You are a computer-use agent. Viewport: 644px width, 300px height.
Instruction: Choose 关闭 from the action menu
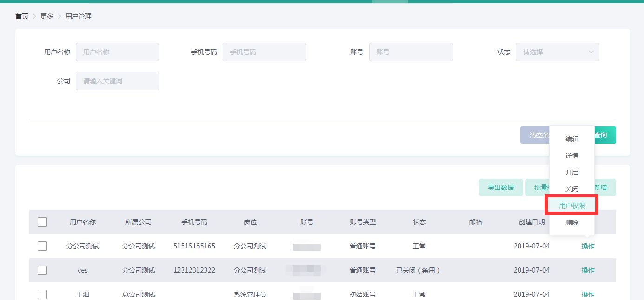[572, 189]
